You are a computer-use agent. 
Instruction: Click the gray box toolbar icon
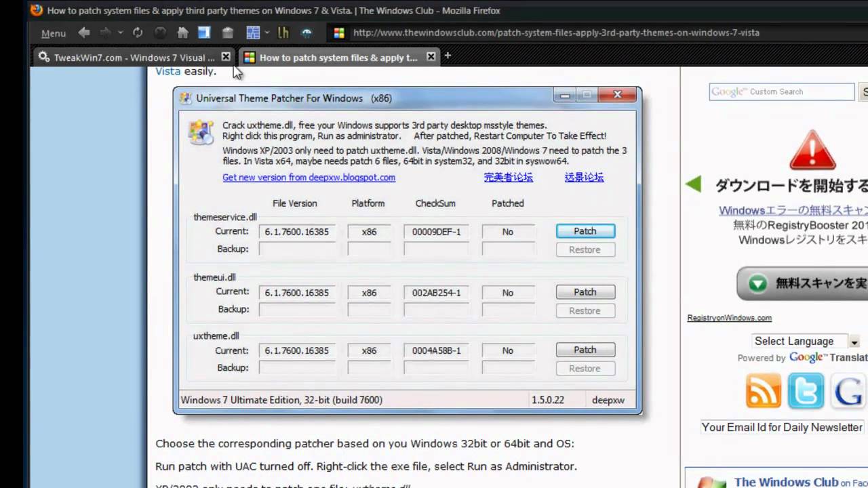228,33
